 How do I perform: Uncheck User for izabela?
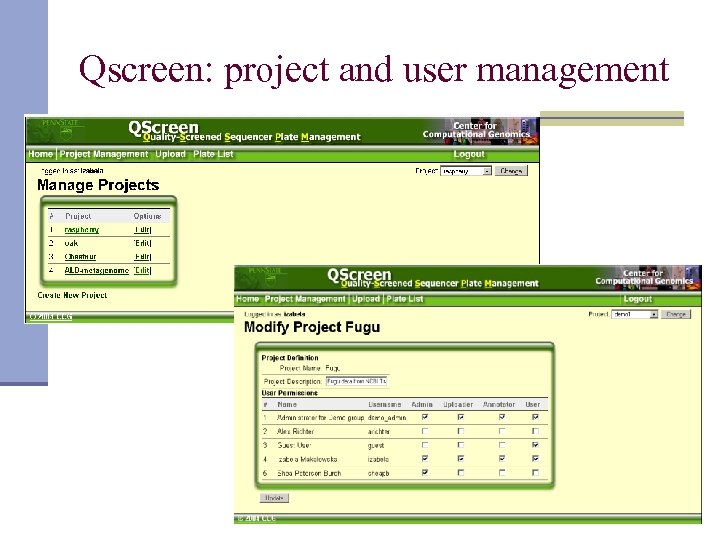tap(535, 459)
